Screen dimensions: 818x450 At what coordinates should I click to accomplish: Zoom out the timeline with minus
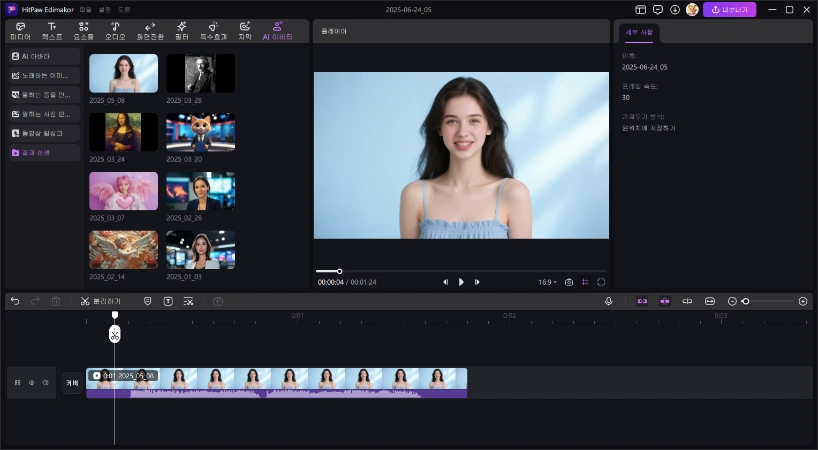click(x=732, y=301)
